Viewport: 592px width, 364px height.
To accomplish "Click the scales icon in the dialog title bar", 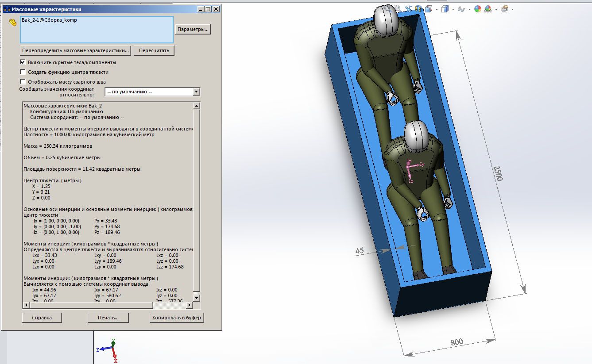I will coord(6,9).
